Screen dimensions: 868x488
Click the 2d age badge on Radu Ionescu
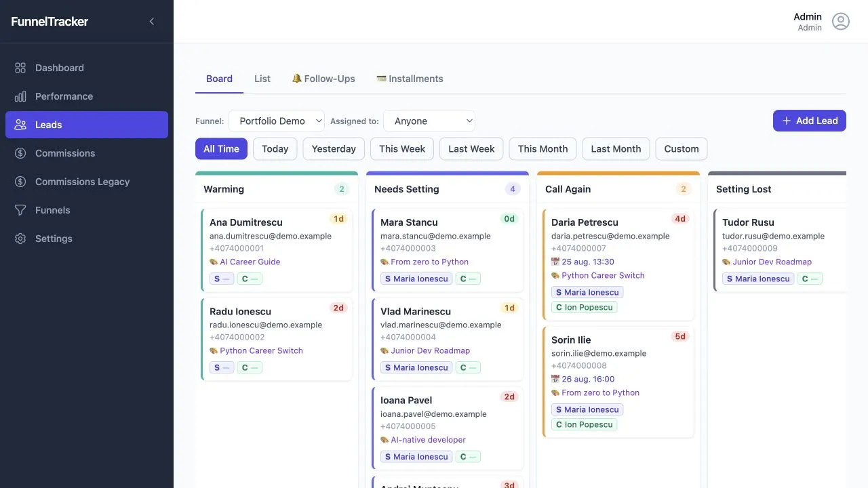click(x=338, y=308)
